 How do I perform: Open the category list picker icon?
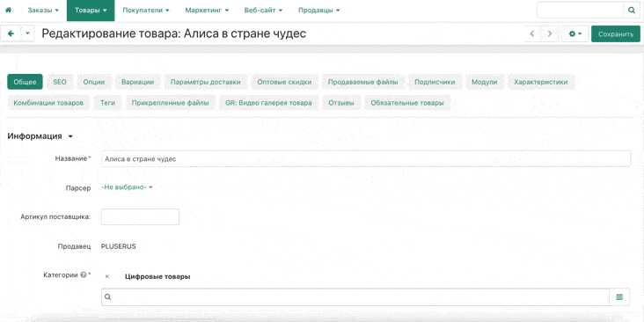point(619,297)
